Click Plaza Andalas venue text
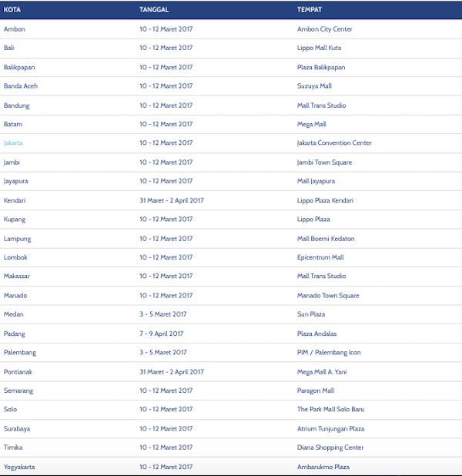Image resolution: width=462 pixels, height=476 pixels. (x=316, y=334)
